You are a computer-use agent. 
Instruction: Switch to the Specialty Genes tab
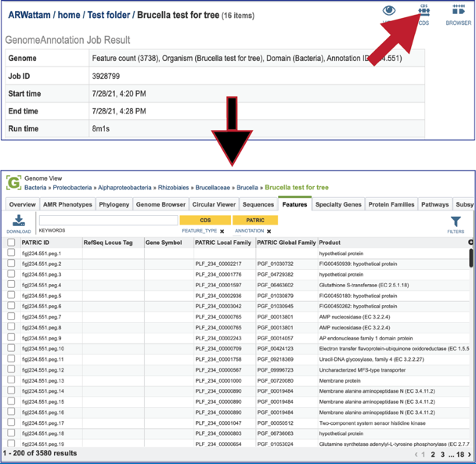point(338,204)
